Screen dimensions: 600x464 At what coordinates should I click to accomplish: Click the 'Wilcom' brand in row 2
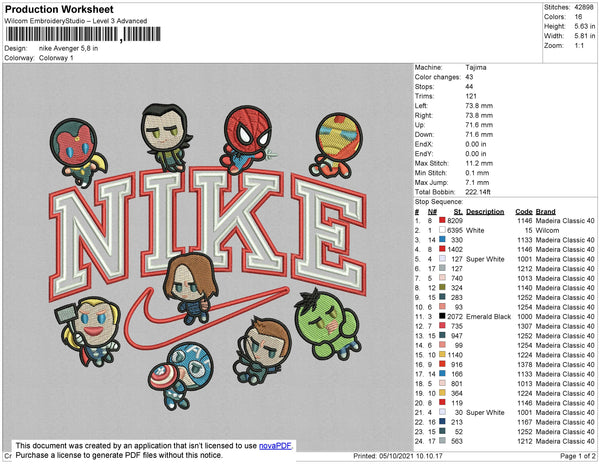coord(547,230)
